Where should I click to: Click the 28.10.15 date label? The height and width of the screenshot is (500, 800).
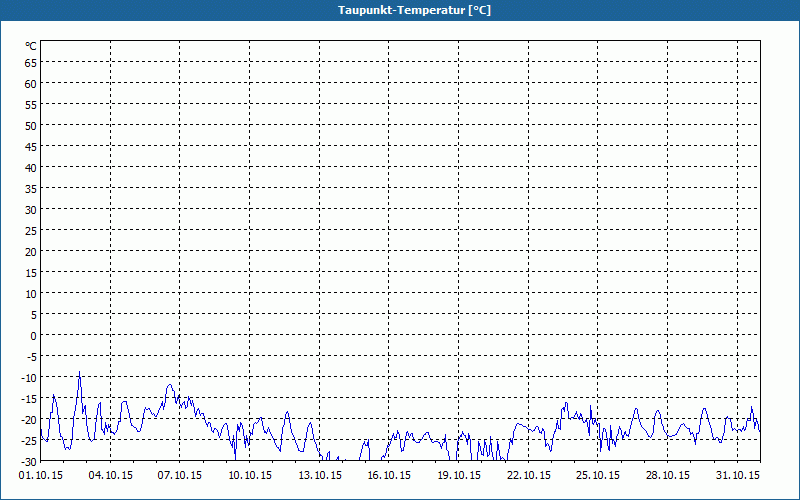(667, 476)
